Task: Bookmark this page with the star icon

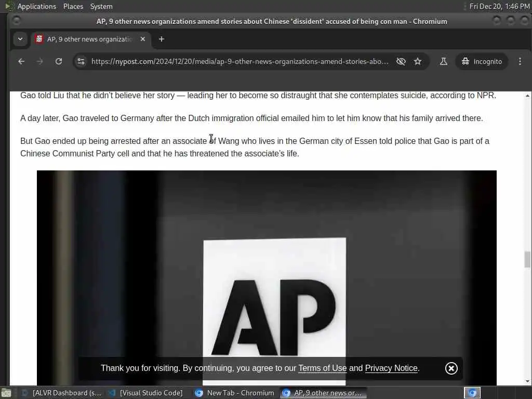Action: click(x=418, y=61)
